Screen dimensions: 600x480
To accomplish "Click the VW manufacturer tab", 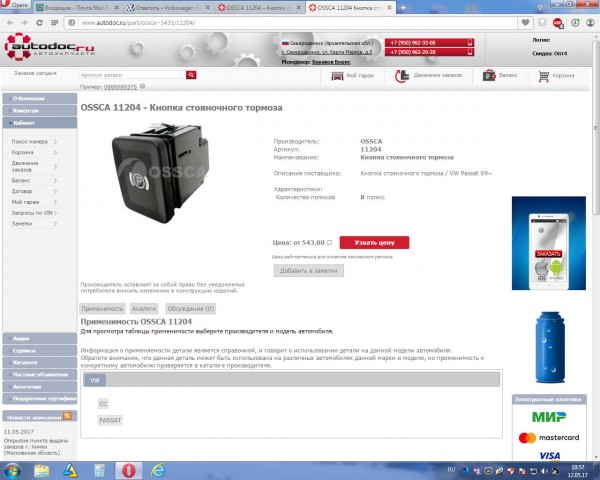I will click(x=95, y=380).
